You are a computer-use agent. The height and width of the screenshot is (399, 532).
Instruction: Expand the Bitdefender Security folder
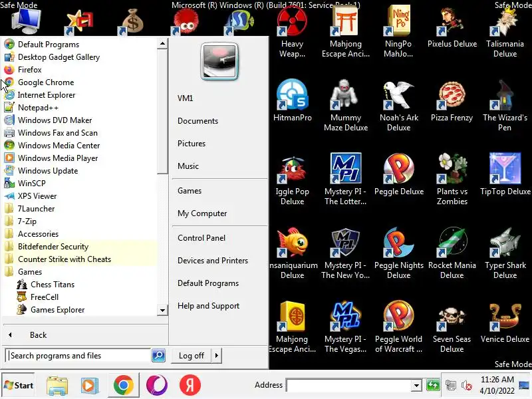(x=53, y=247)
